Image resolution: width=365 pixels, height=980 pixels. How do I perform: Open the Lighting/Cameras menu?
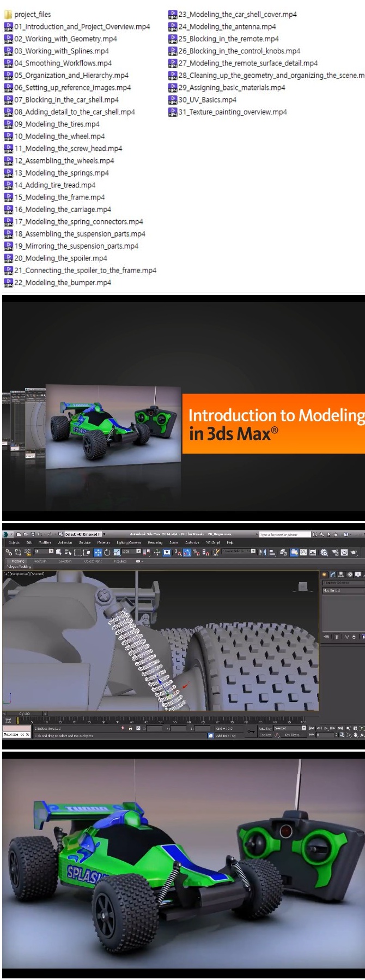129,542
